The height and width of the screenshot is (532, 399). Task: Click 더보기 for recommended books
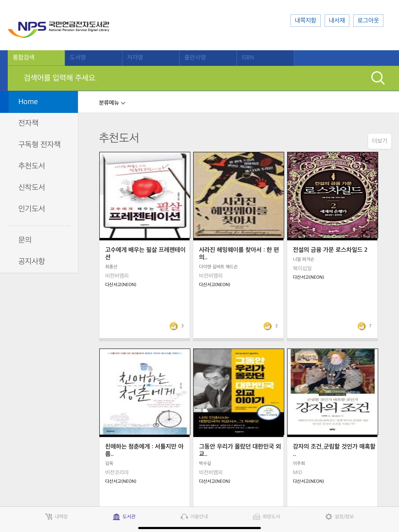point(380,141)
